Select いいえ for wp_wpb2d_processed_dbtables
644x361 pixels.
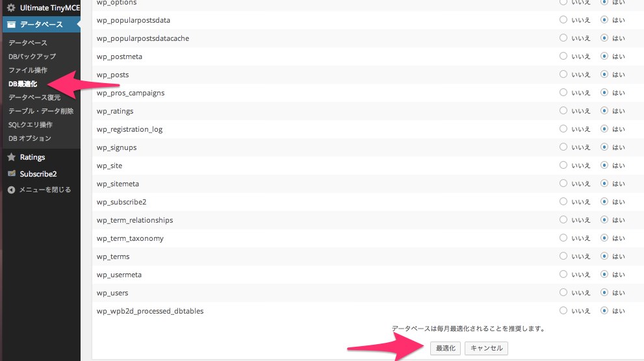coord(563,310)
